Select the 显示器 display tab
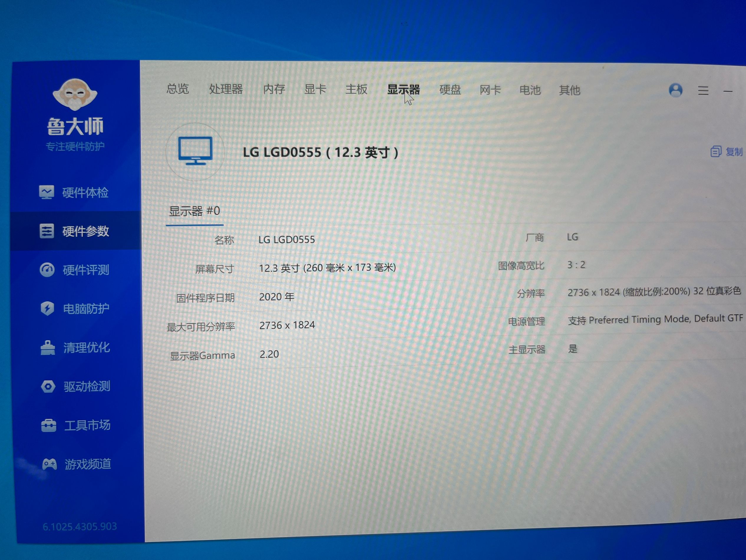Screen dimensions: 746x560 (403, 90)
